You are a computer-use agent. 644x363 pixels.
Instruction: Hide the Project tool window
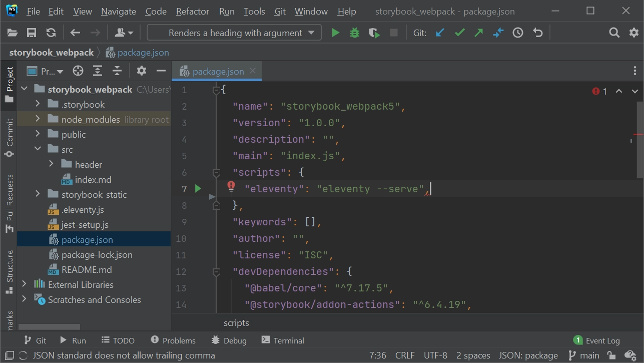[x=161, y=71]
